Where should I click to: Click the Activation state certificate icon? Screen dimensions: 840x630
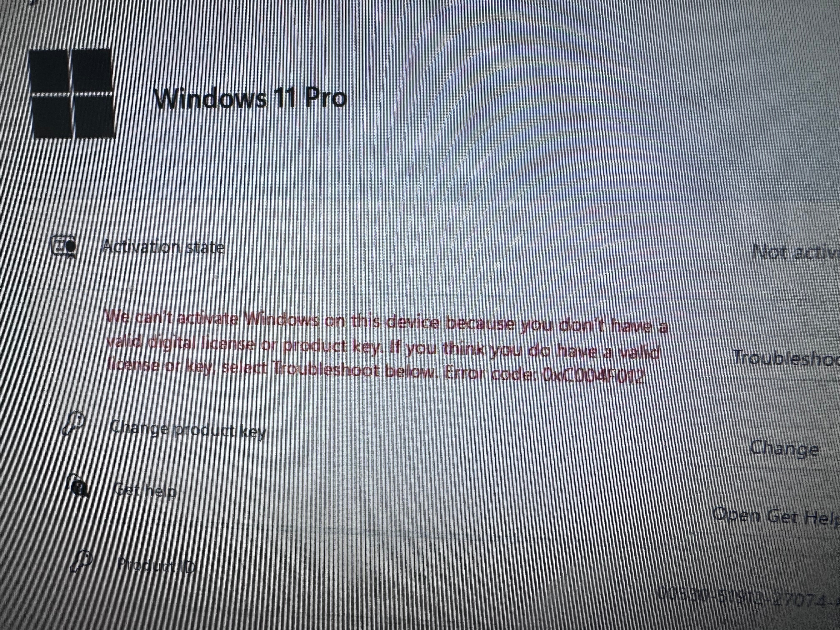[x=63, y=246]
